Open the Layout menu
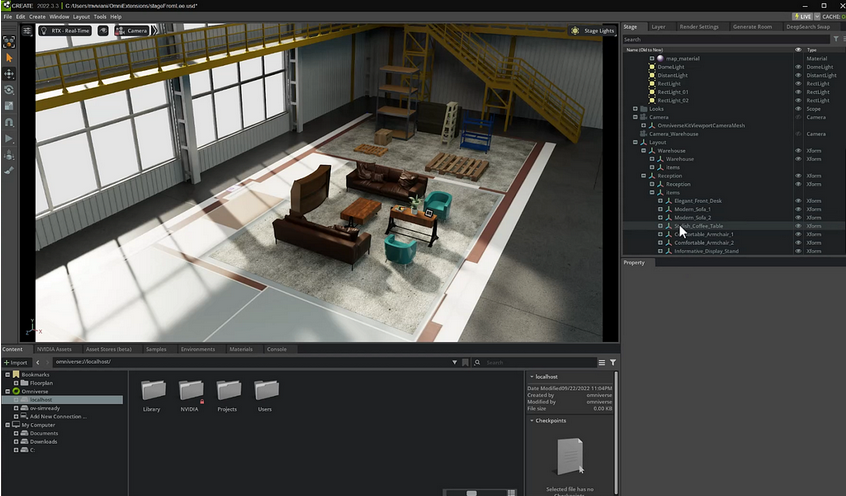 (81, 17)
